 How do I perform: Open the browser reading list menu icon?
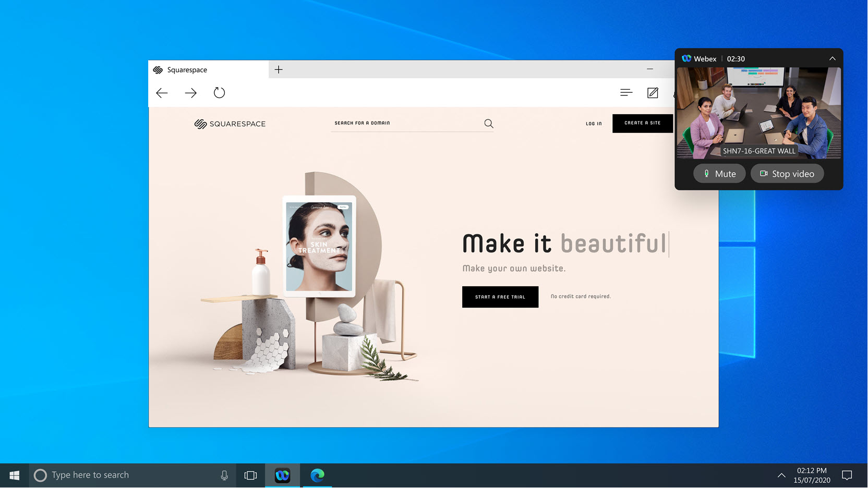pos(626,93)
